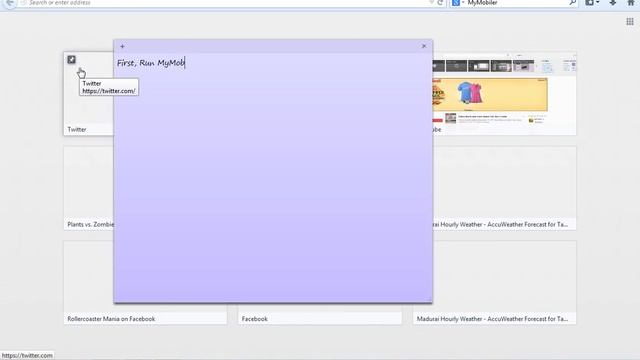Click the search box containing 'MyMobiler'
Screen dimensions: 640x360
pos(515,3)
